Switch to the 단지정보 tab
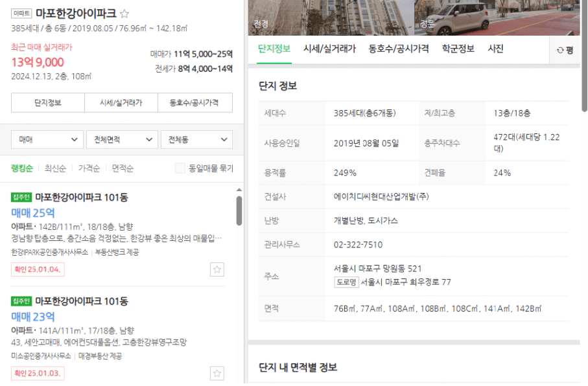Screen dimensions: 588x386 tap(274, 49)
